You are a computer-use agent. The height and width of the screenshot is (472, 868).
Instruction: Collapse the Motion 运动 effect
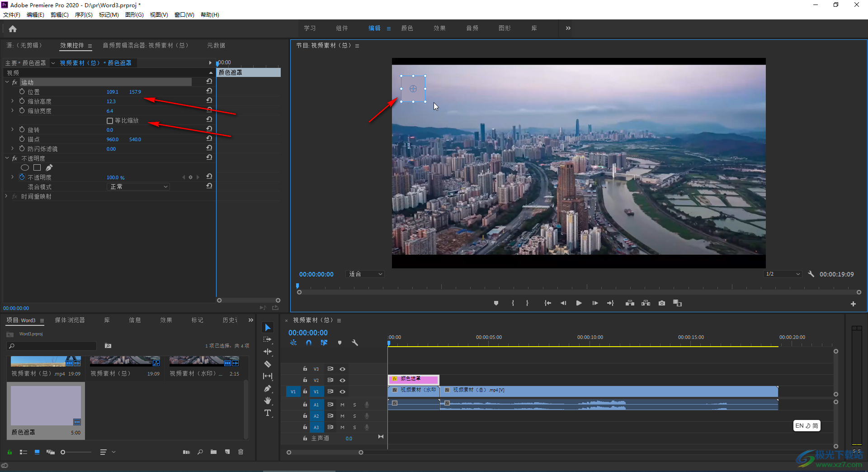[x=7, y=82]
